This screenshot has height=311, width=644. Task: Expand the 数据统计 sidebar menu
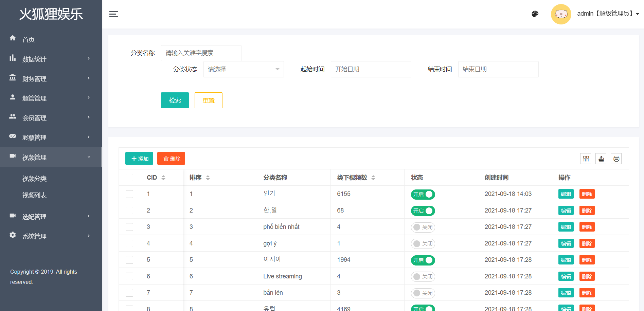51,59
